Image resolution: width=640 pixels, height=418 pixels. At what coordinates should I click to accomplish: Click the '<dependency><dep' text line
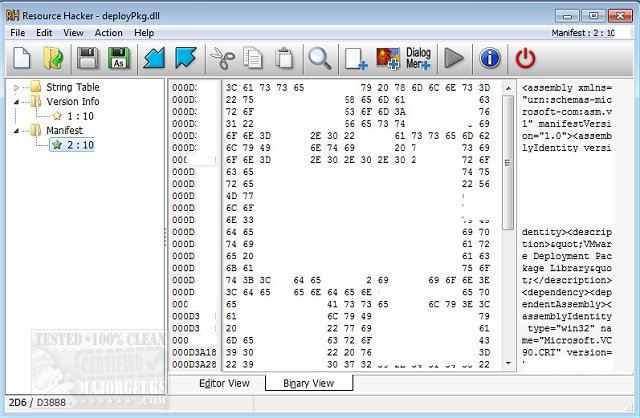coord(567,292)
